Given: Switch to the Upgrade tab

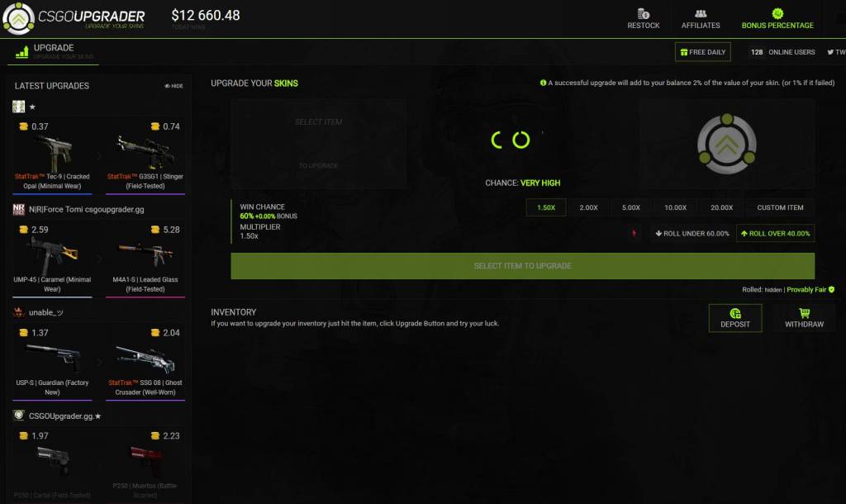Looking at the screenshot, I should click(x=53, y=51).
